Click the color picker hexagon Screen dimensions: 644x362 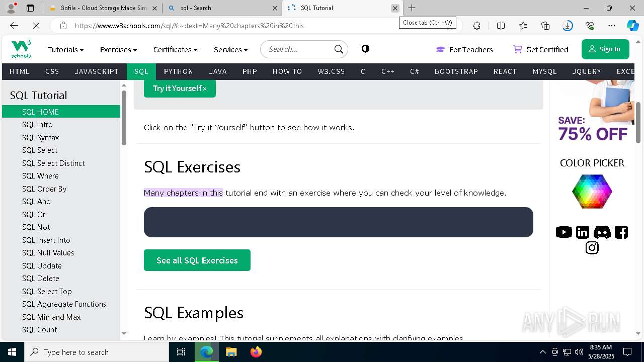pyautogui.click(x=592, y=192)
